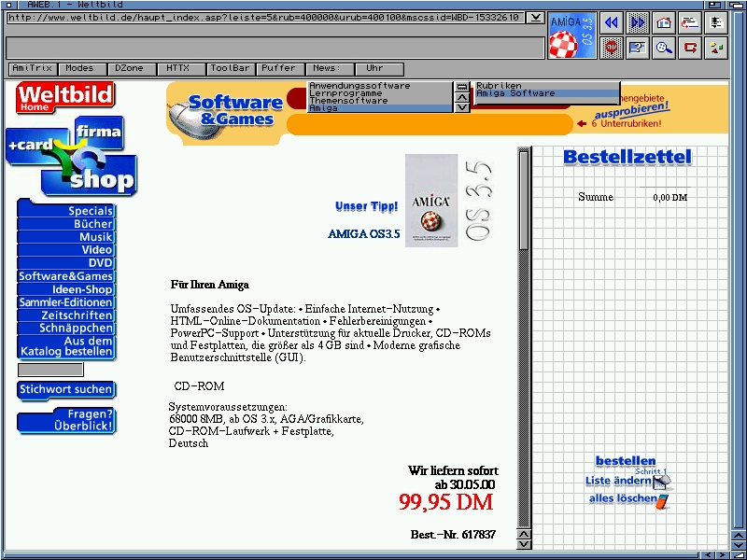This screenshot has width=747, height=560.
Task: Open the Weltbild Home logo
Action: pos(65,98)
